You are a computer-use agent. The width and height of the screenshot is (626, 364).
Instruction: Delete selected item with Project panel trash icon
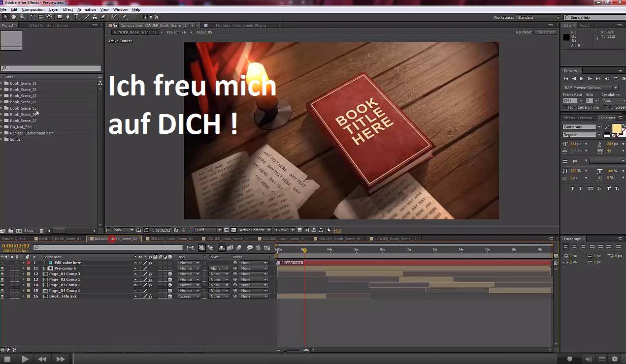(42, 231)
